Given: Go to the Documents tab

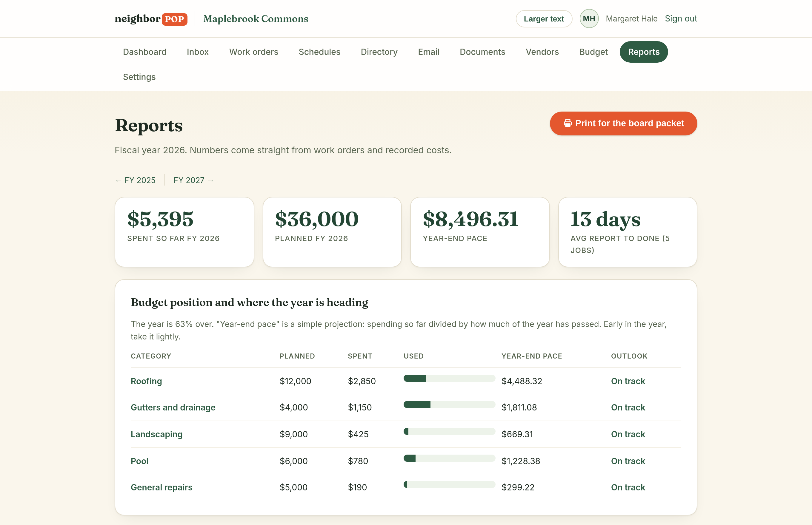Looking at the screenshot, I should coord(482,52).
